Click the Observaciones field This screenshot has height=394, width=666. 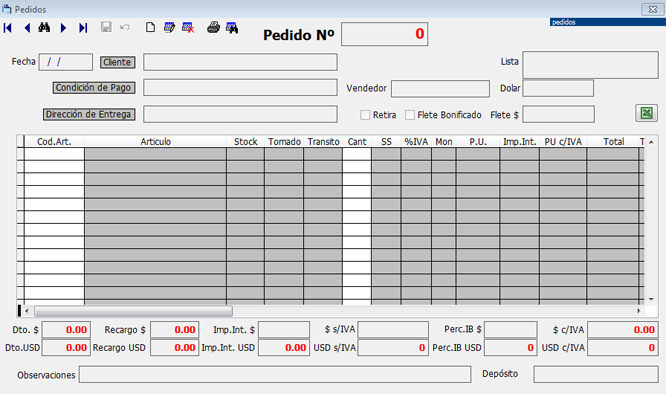tap(275, 374)
